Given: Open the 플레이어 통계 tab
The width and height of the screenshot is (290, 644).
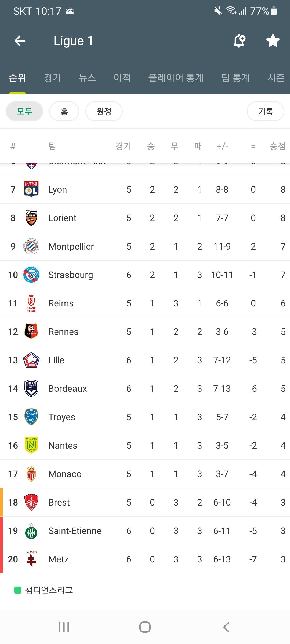Looking at the screenshot, I should point(176,78).
